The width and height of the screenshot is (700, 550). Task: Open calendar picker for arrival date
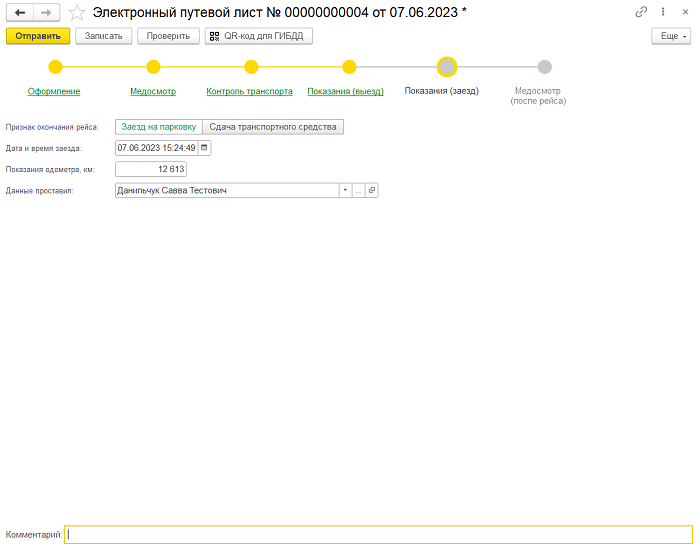point(205,148)
